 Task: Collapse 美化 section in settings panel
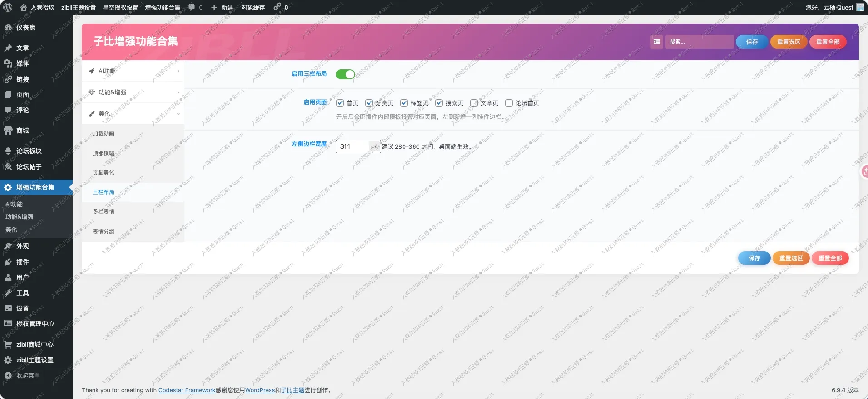pyautogui.click(x=133, y=114)
